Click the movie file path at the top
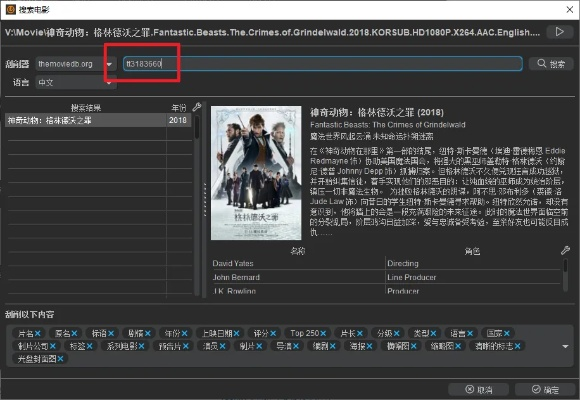580x400 pixels. pyautogui.click(x=272, y=33)
